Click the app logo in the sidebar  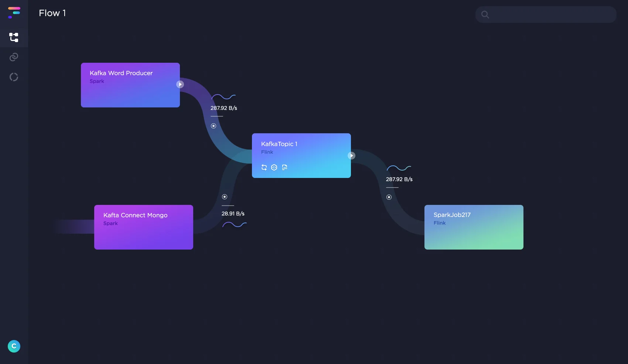(14, 13)
